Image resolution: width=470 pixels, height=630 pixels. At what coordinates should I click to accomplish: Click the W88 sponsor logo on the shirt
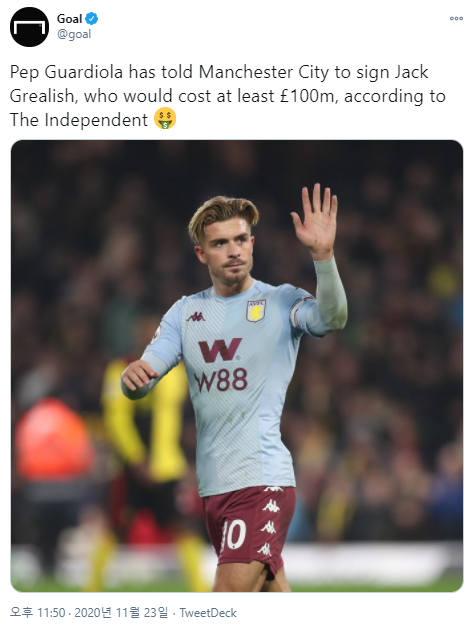tap(221, 364)
